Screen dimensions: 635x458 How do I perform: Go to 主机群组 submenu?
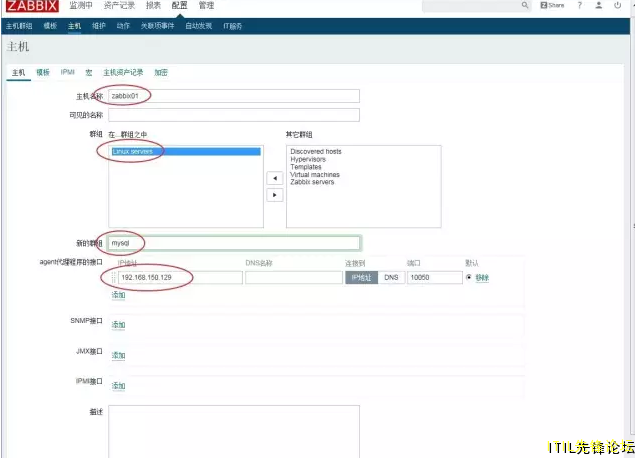pyautogui.click(x=19, y=26)
